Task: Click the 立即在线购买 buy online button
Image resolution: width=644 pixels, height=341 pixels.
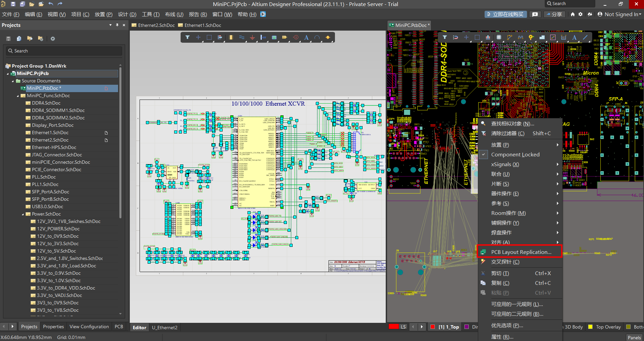Action: pyautogui.click(x=505, y=14)
